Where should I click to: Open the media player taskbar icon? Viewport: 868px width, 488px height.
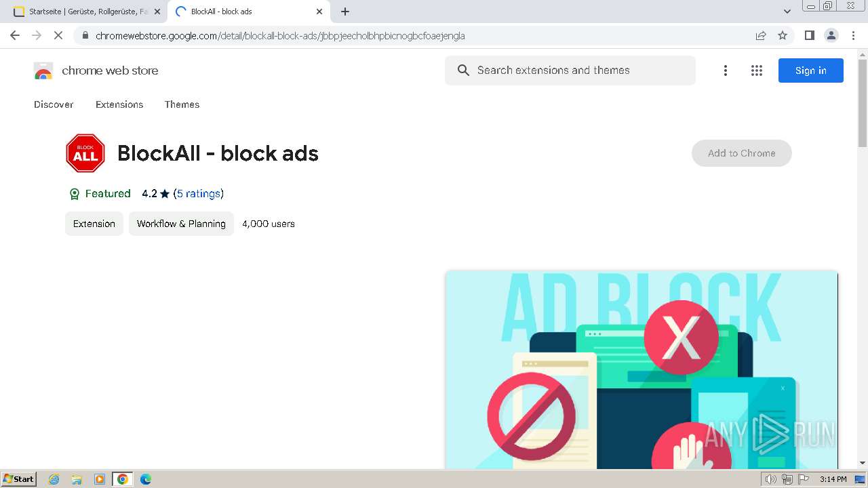click(x=100, y=479)
